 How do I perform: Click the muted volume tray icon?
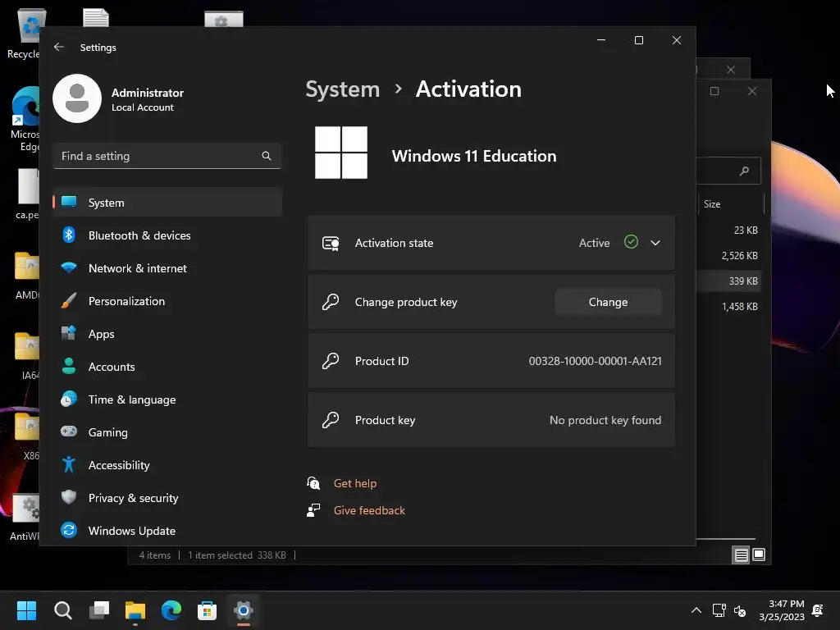pyautogui.click(x=741, y=610)
